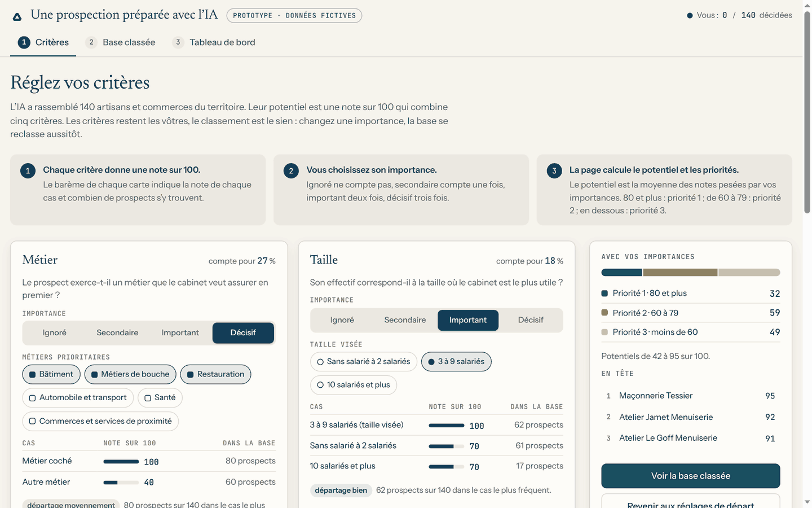
Task: Click the triangle logo icon at top left
Action: (x=17, y=17)
